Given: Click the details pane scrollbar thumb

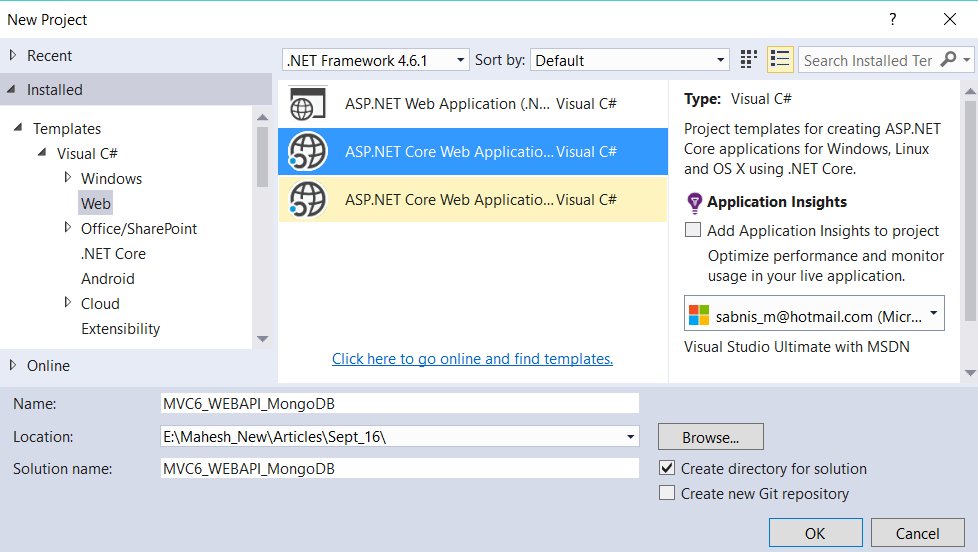Looking at the screenshot, I should pyautogui.click(x=970, y=211).
